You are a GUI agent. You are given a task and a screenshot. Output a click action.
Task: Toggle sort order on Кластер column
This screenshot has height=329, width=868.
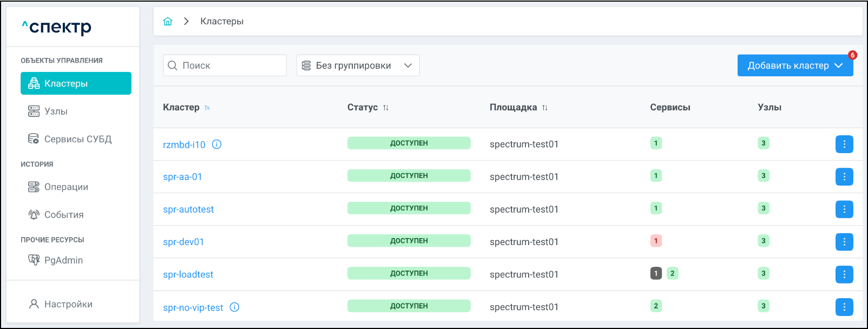tap(207, 108)
